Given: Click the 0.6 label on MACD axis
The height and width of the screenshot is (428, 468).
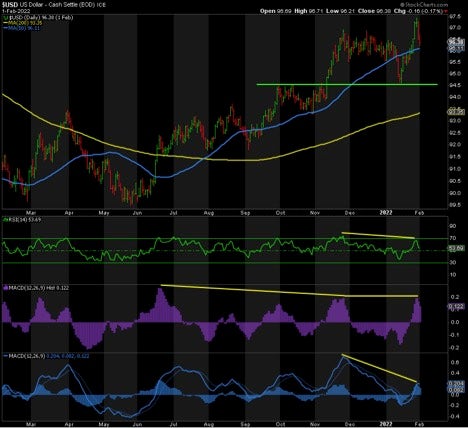Looking at the screenshot, I should (x=455, y=362).
